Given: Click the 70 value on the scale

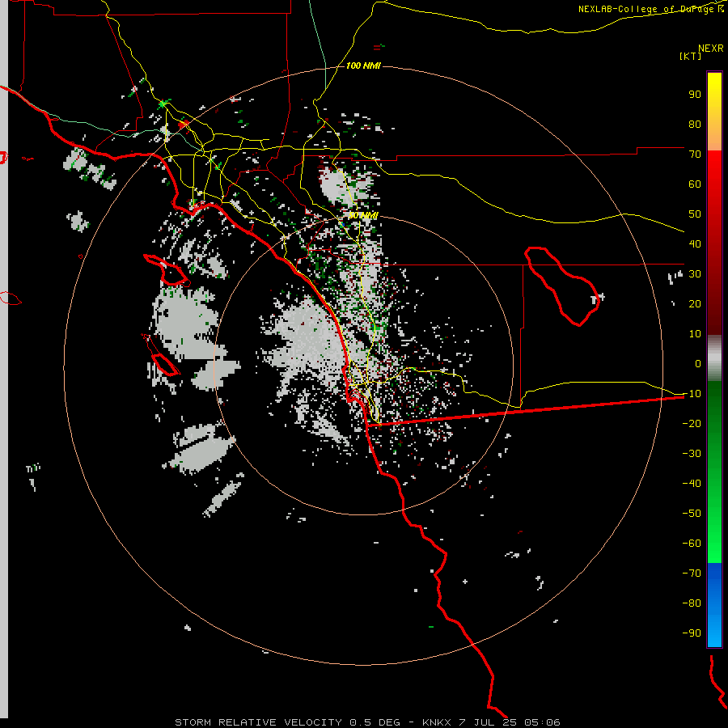Looking at the screenshot, I should (695, 154).
